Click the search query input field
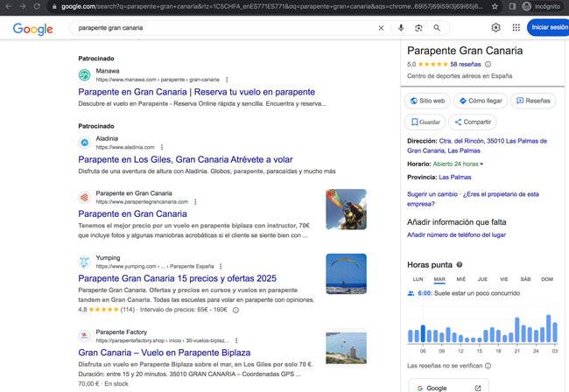 [225, 28]
